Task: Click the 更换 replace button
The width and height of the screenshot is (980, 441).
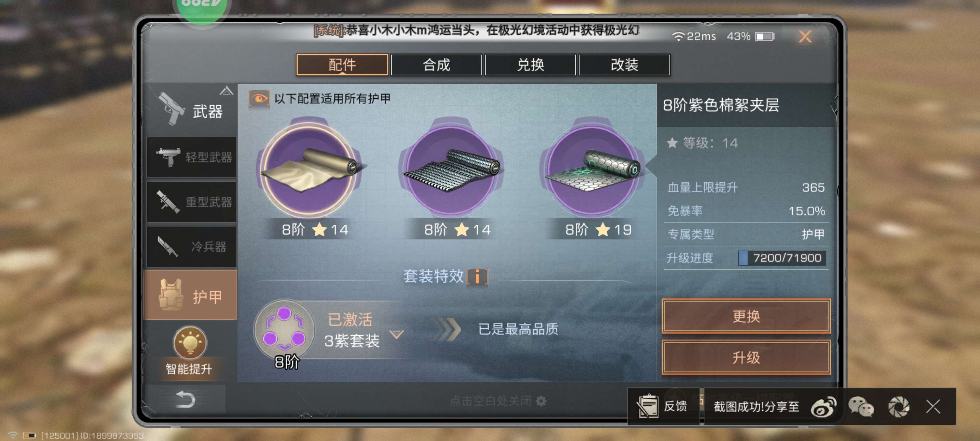Action: tap(746, 316)
